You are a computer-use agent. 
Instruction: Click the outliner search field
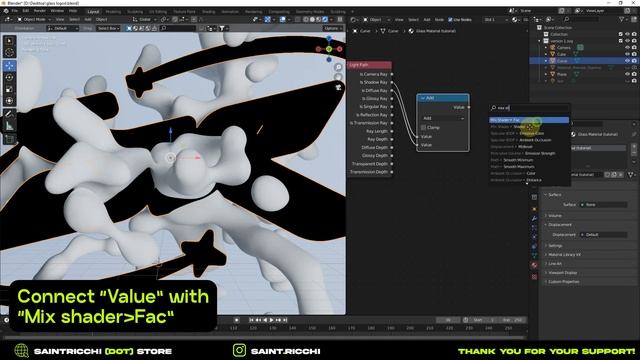coord(581,19)
